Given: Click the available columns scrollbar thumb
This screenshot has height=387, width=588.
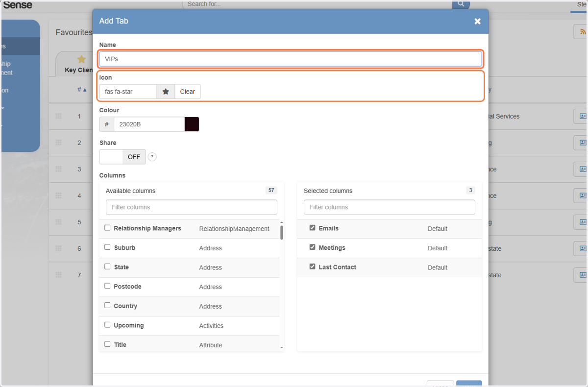Looking at the screenshot, I should pos(282,232).
